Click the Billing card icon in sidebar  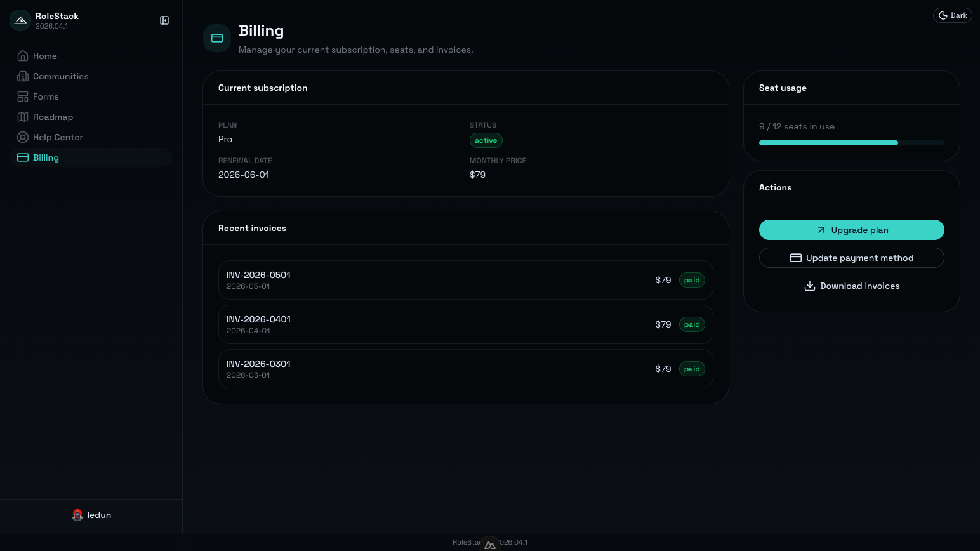23,157
